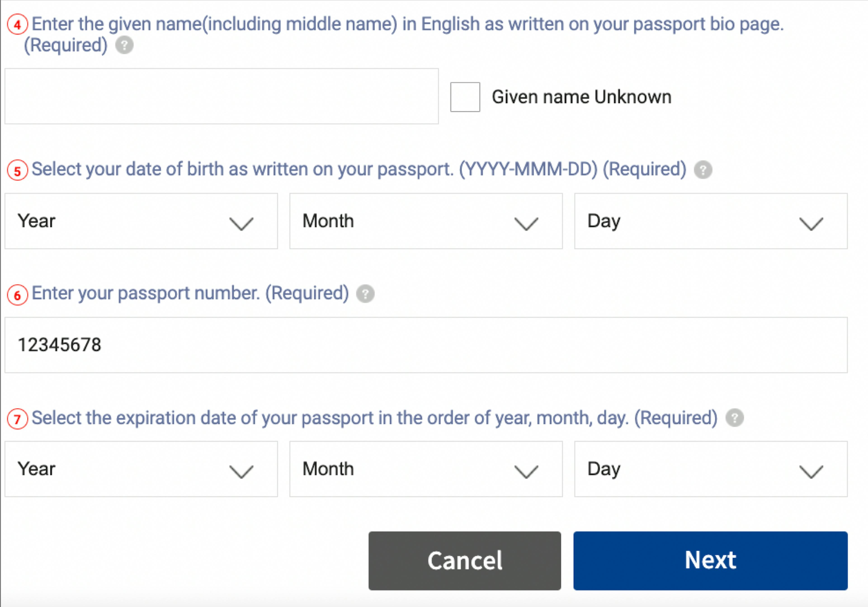
Task: Click the passport number field showing 12345678
Action: (x=426, y=345)
